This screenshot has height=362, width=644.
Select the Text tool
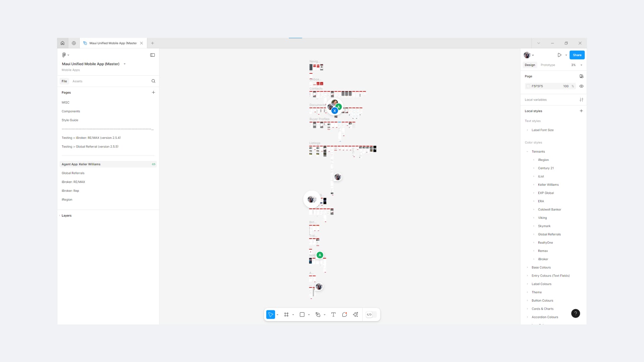[x=333, y=314]
